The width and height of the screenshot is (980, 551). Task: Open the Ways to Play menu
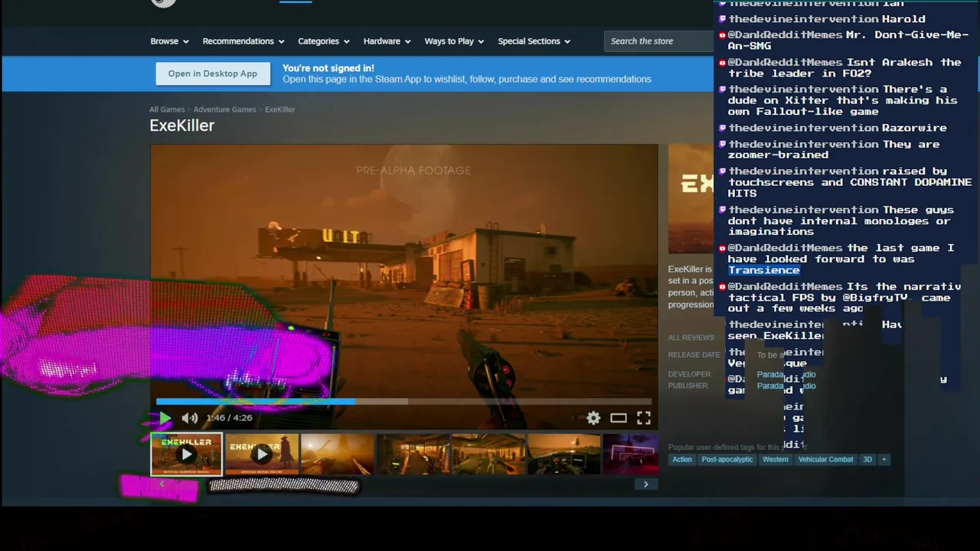[x=455, y=41]
